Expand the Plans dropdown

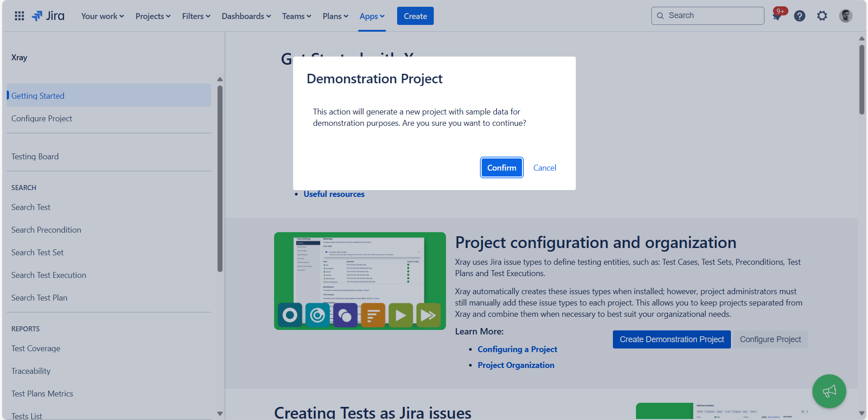point(336,16)
